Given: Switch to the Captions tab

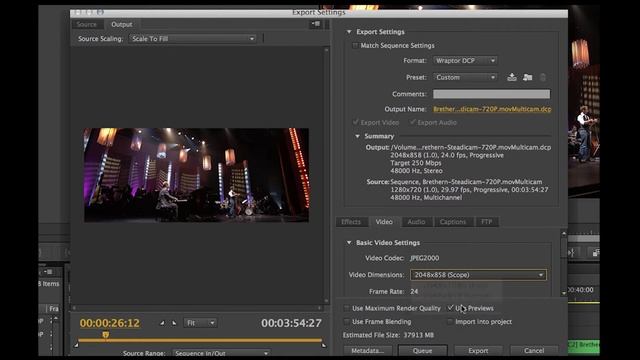Looking at the screenshot, I should pyautogui.click(x=453, y=222).
